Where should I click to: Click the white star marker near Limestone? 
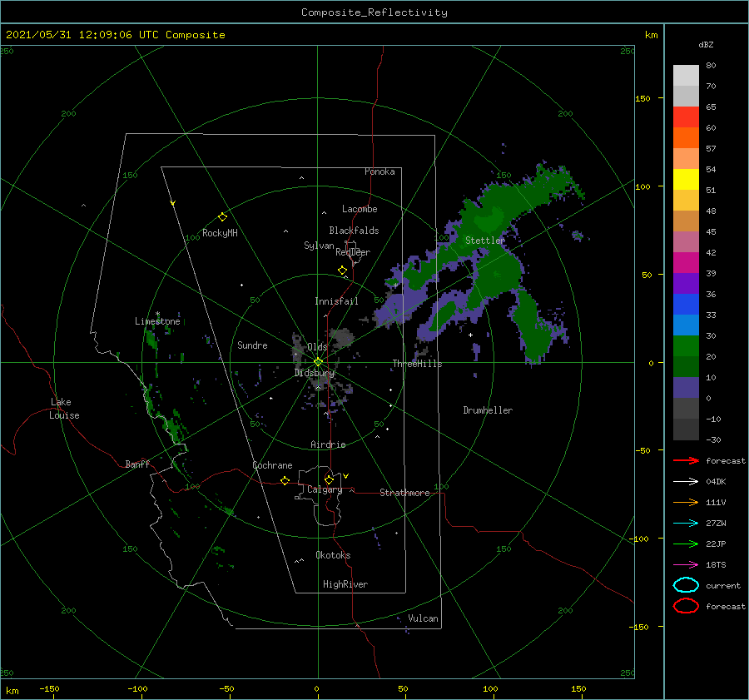(157, 314)
